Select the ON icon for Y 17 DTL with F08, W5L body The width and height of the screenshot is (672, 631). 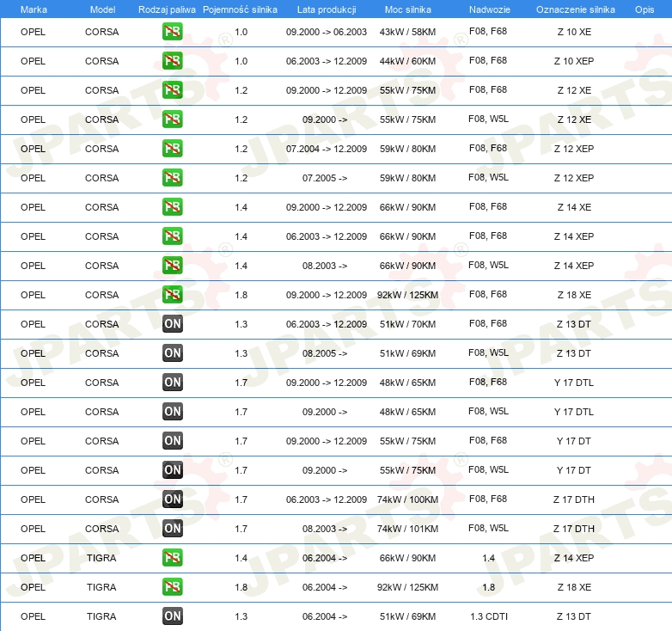tap(172, 412)
